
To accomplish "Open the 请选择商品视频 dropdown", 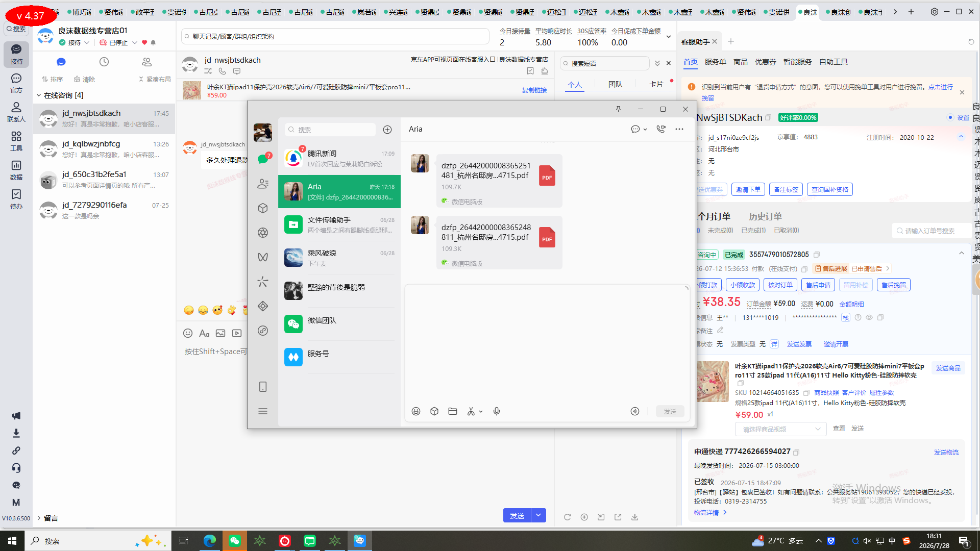I will [780, 429].
